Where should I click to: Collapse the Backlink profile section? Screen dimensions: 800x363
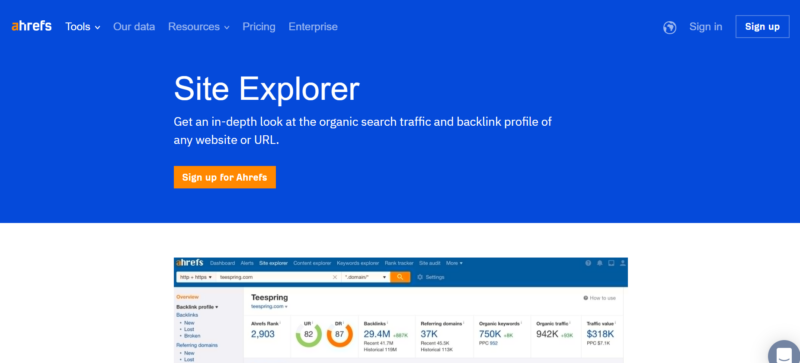[x=197, y=307]
